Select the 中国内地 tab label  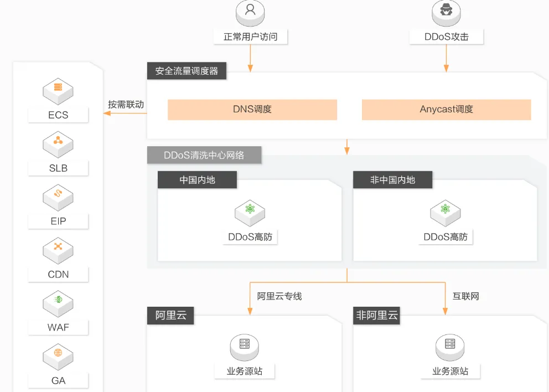196,179
